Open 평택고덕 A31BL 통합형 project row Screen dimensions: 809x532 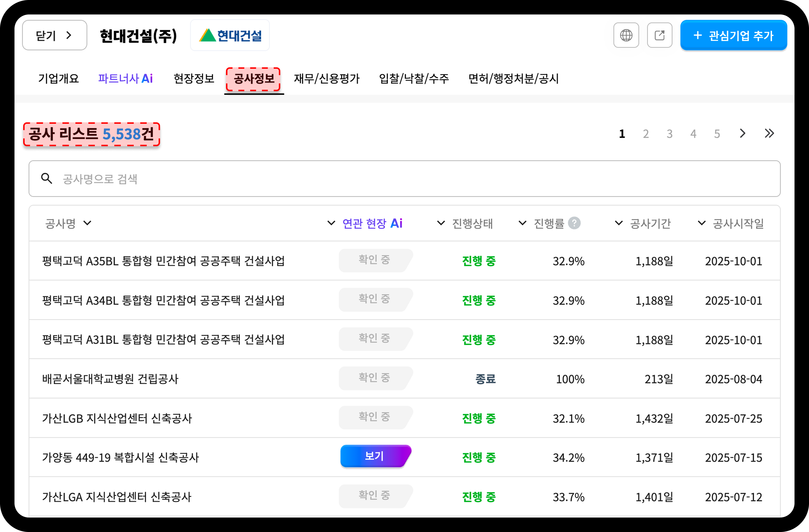405,339
